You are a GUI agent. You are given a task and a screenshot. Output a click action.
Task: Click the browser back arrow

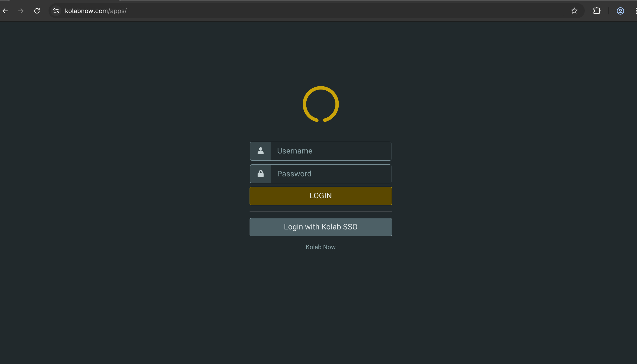[5, 11]
